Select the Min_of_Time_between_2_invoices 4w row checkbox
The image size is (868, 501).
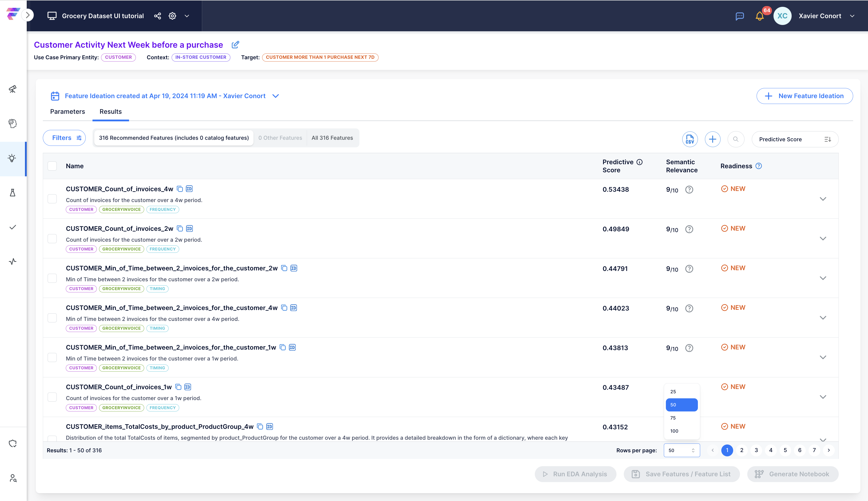point(52,318)
